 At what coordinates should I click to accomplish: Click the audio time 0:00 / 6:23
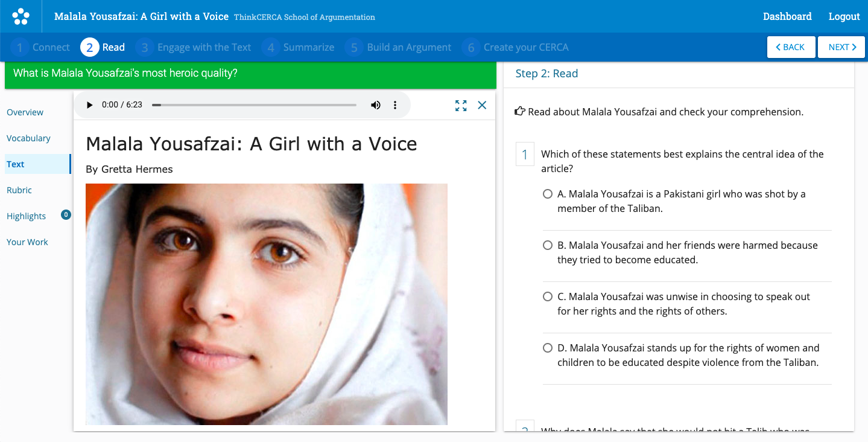coord(122,105)
